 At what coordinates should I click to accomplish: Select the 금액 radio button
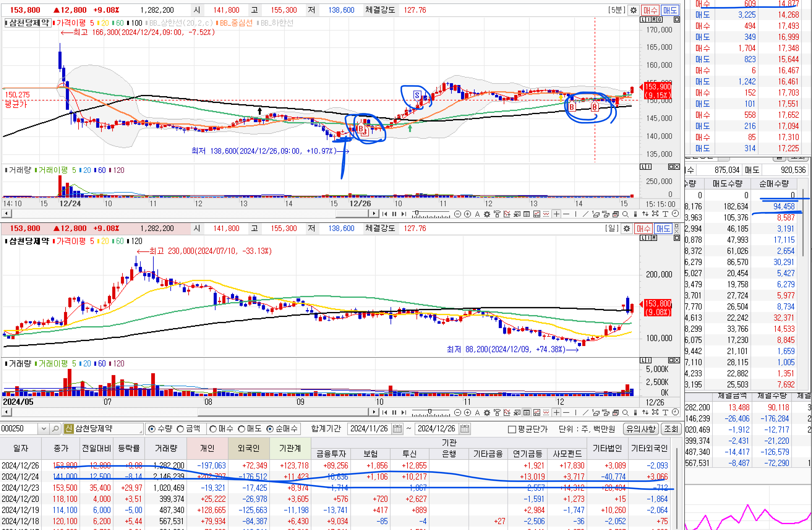click(181, 429)
